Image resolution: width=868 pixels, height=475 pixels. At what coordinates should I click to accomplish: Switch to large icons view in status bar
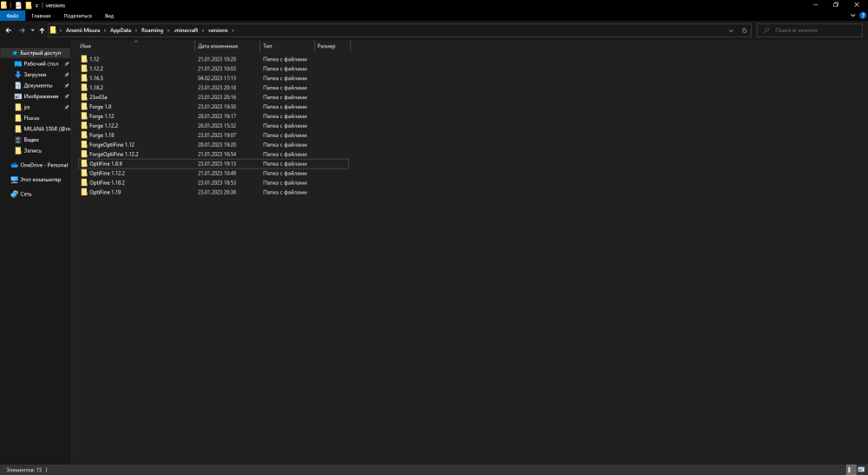click(x=861, y=470)
